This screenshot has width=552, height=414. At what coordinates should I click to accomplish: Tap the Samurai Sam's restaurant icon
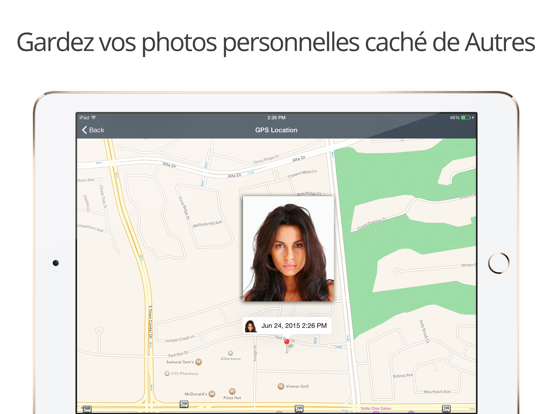[x=199, y=362]
